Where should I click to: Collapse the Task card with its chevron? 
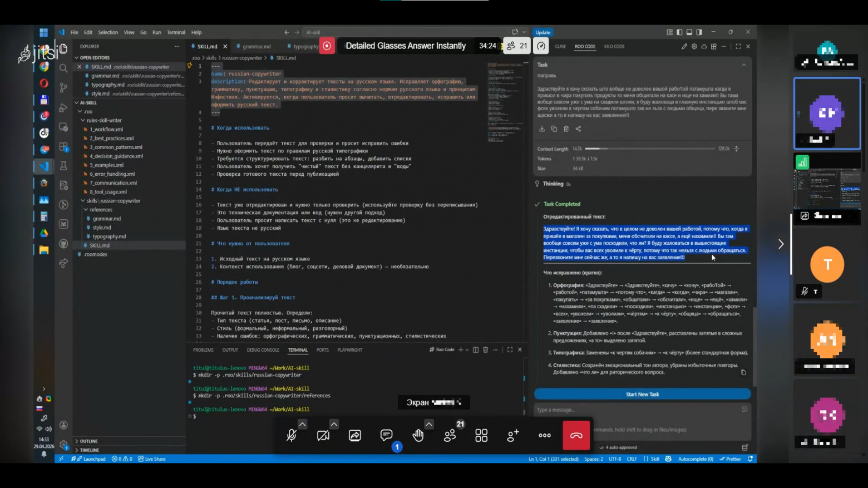pyautogui.click(x=744, y=65)
